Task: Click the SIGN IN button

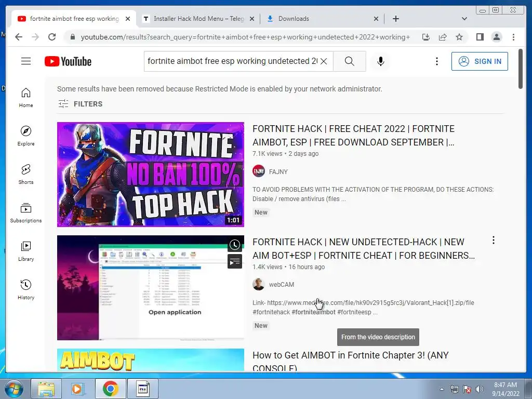Action: [480, 61]
